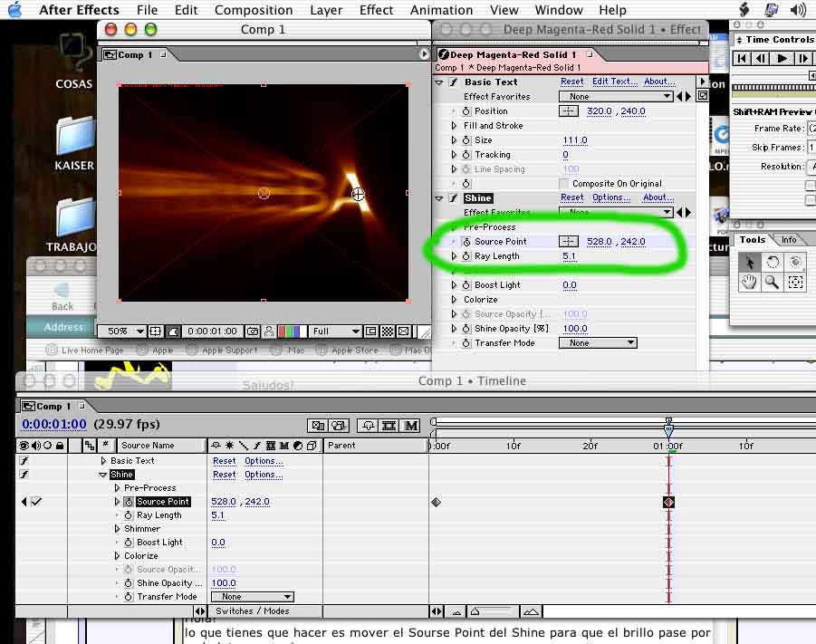Viewport: 816px width, 644px height.
Task: Open the Layer menu
Action: click(x=326, y=10)
